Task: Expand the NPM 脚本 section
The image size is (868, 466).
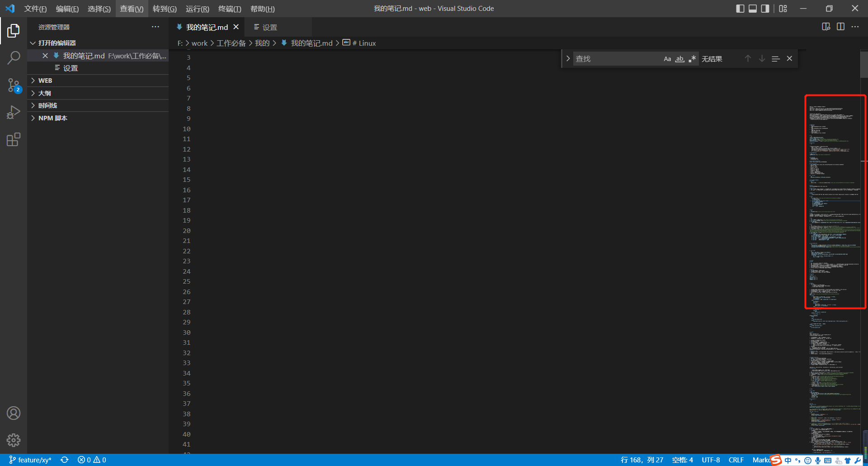Action: tap(53, 118)
